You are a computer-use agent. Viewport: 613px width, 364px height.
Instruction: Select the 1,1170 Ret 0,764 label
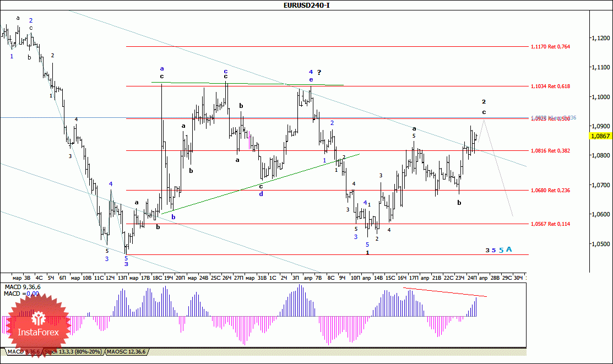coord(550,46)
